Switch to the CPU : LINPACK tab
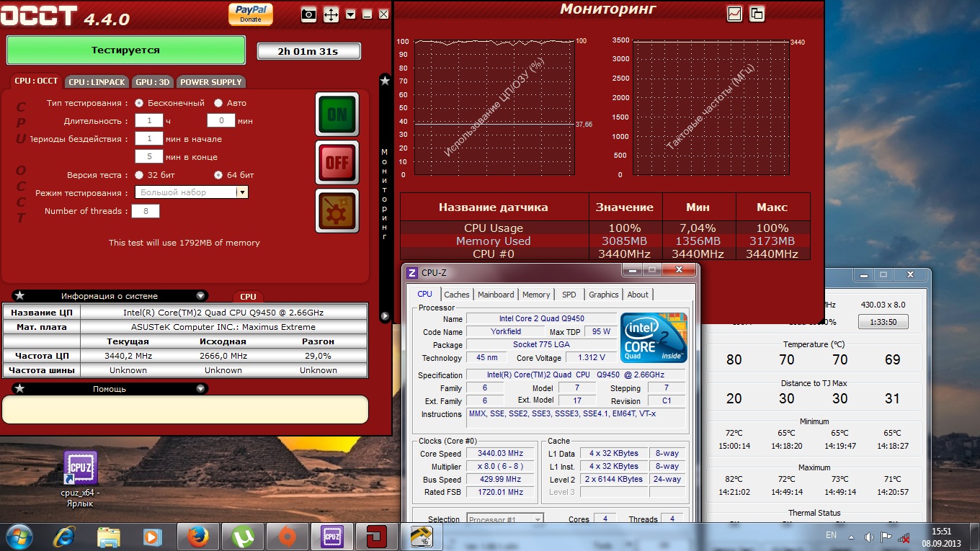This screenshot has width=980, height=551. pos(97,82)
